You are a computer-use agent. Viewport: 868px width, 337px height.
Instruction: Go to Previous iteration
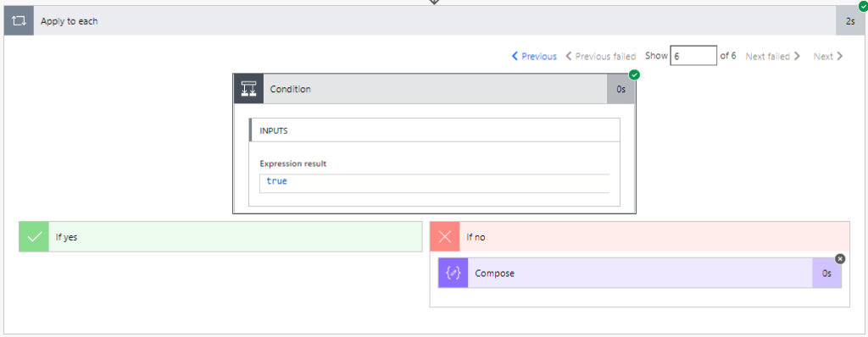tap(534, 56)
